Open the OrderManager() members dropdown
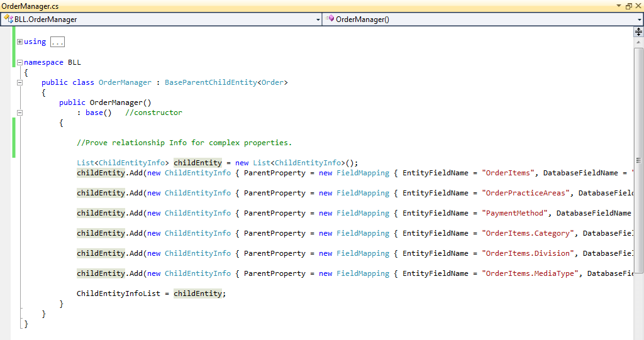 639,19
